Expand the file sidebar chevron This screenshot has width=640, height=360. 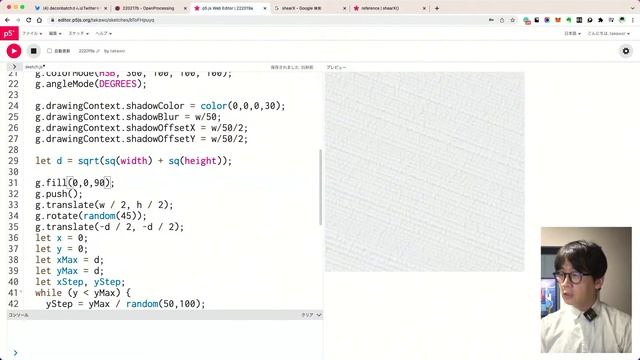14,67
